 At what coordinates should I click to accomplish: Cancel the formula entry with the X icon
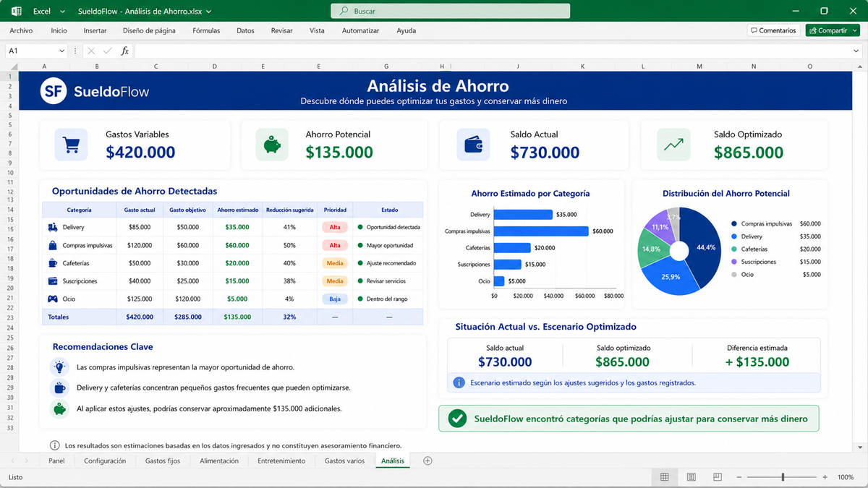91,51
